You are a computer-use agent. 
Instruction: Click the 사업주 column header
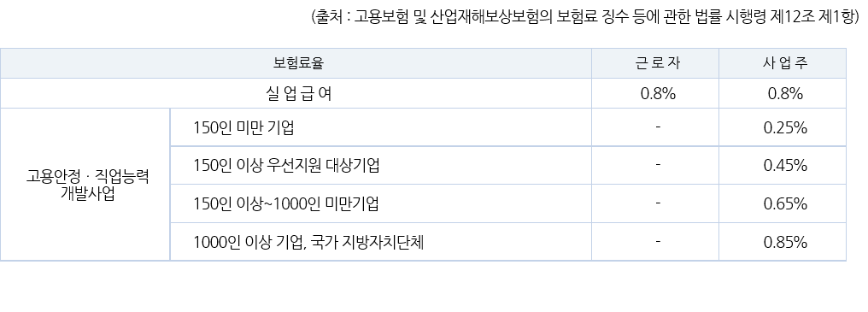tap(785, 63)
